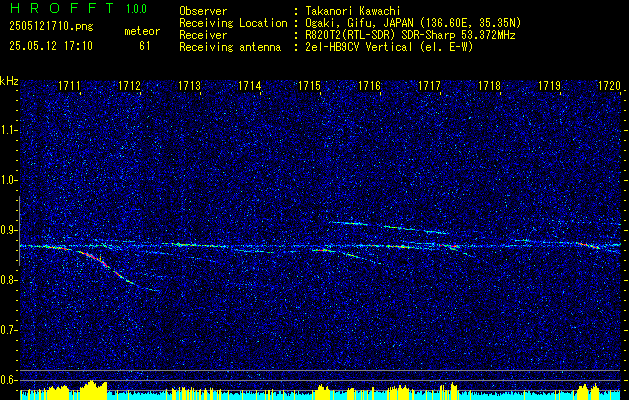Click the kHz axis unit label
629x400 pixels.
pos(9,81)
